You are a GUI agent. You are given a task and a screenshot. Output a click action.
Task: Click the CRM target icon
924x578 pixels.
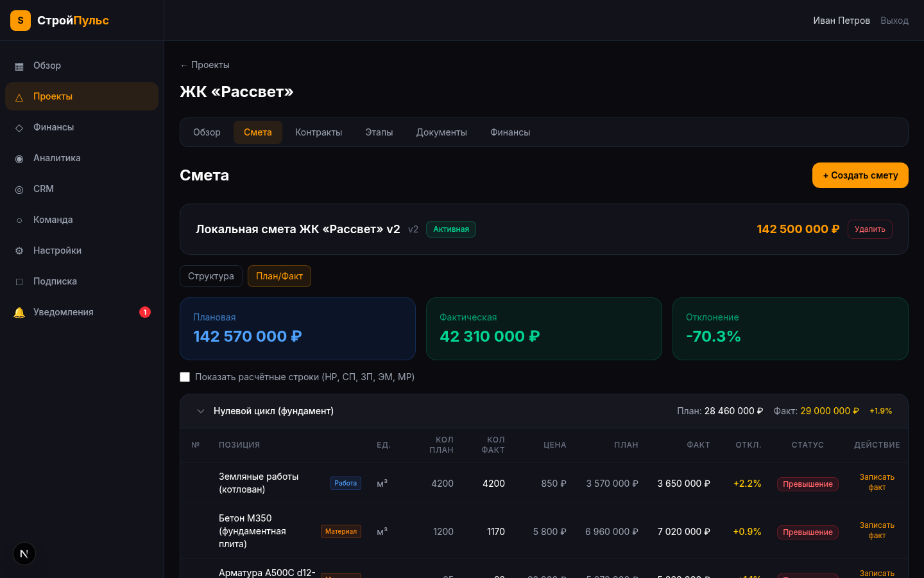tap(19, 189)
